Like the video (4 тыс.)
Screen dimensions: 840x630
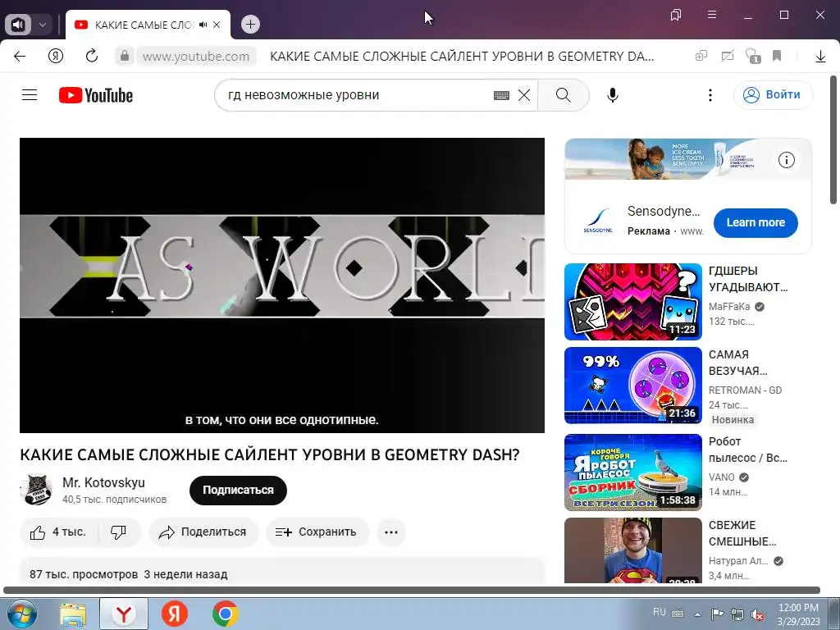coord(58,532)
